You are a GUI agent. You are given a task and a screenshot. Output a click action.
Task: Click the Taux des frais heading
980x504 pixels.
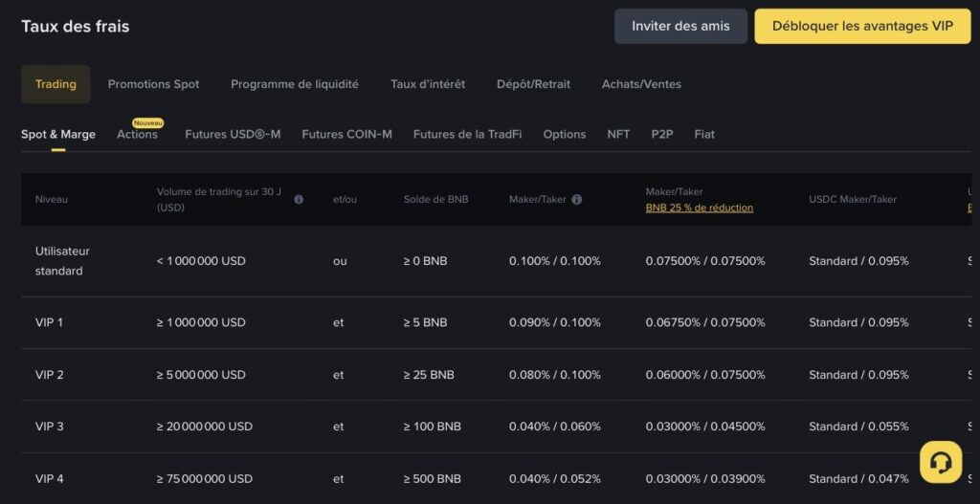(x=75, y=26)
